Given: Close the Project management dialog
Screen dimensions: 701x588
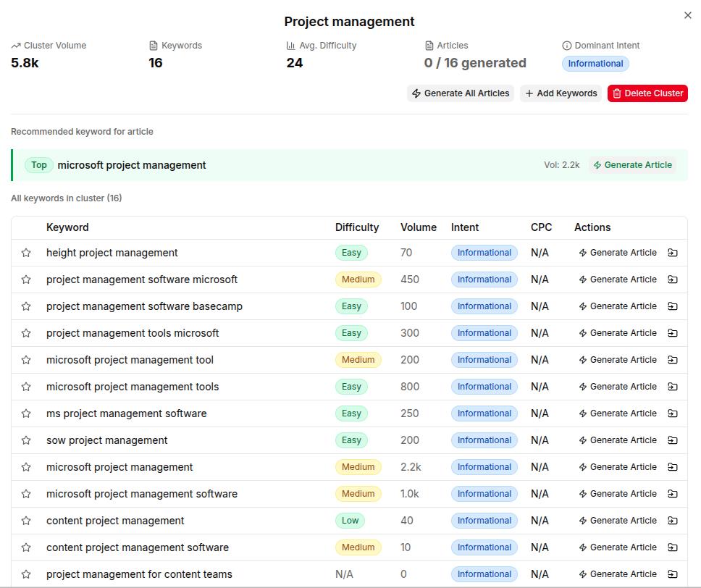Looking at the screenshot, I should (687, 15).
